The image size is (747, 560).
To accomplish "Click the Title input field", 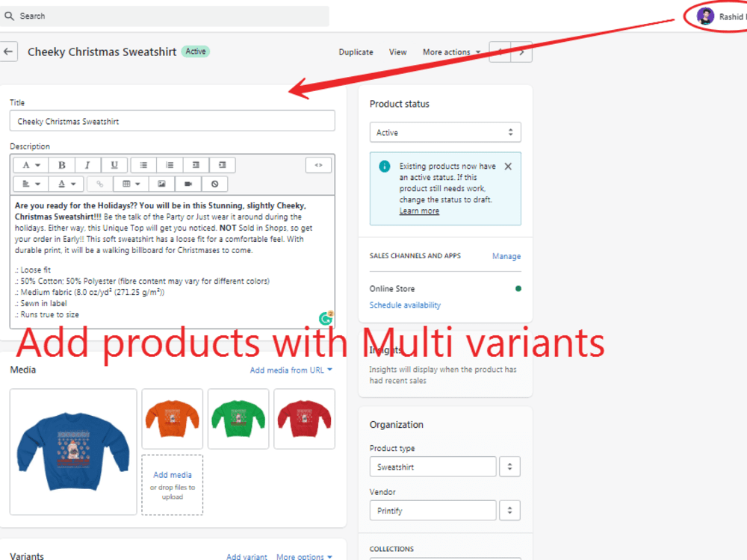I will coord(173,121).
